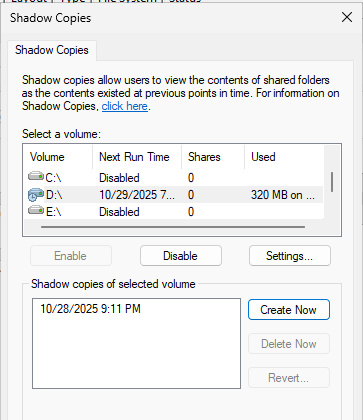Select shadow copy 10/28/2025 9:11 PM

(x=90, y=309)
